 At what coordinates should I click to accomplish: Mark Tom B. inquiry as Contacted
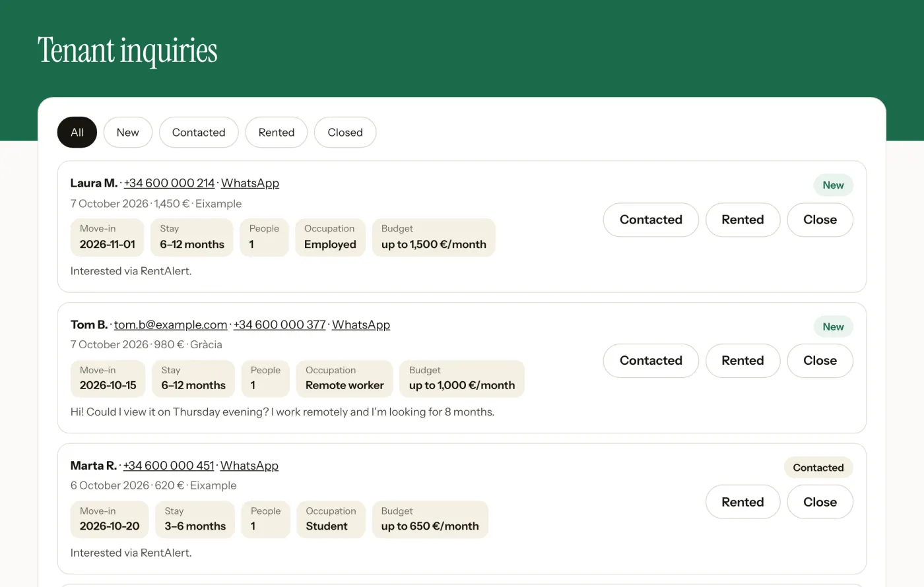click(651, 361)
